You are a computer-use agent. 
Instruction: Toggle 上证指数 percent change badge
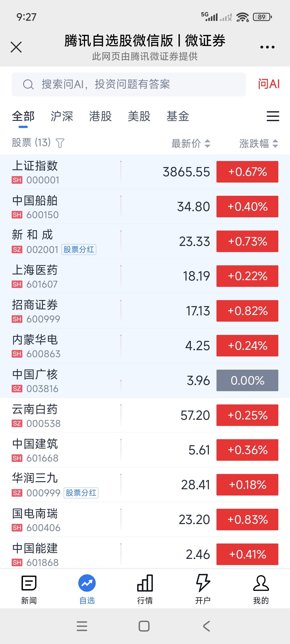[x=247, y=172]
